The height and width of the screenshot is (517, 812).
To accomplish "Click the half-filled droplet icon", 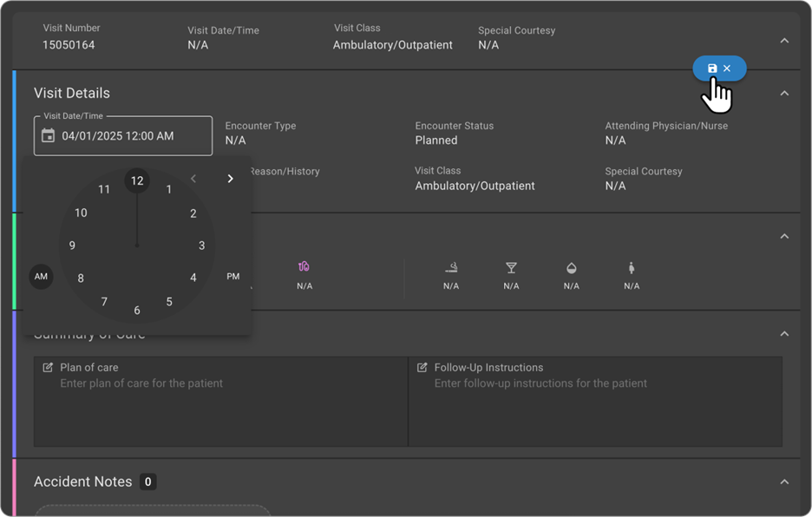I will click(x=571, y=268).
